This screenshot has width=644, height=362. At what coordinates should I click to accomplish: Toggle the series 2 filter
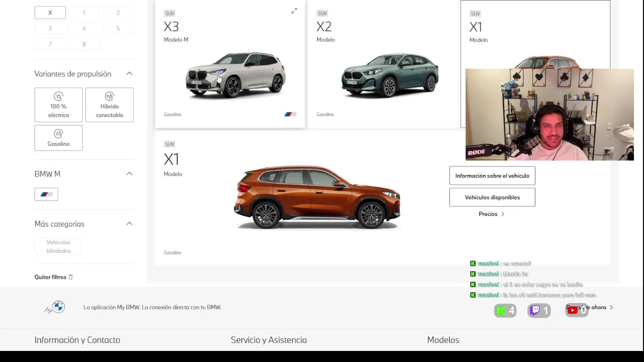[x=118, y=13]
